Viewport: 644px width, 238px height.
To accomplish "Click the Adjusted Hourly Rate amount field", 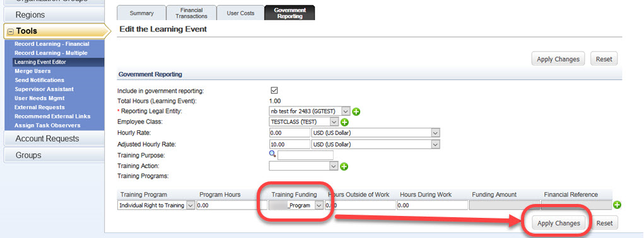I will [290, 144].
